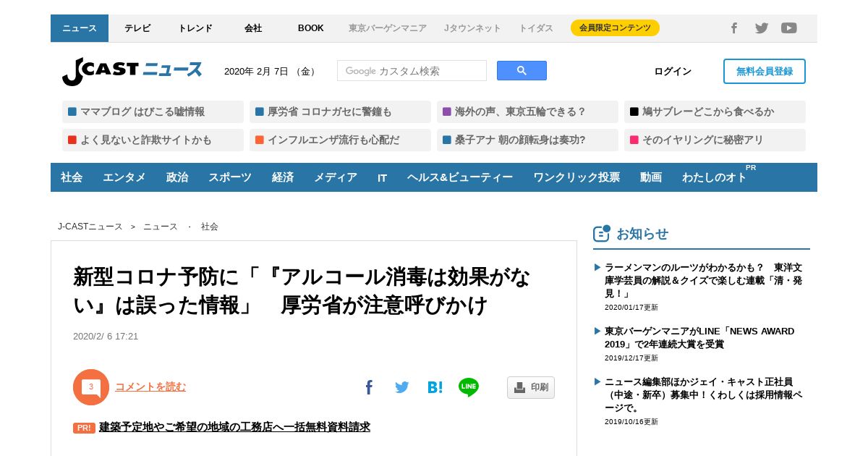Select the テレビ top tab
This screenshot has width=868, height=456.
pyautogui.click(x=137, y=28)
